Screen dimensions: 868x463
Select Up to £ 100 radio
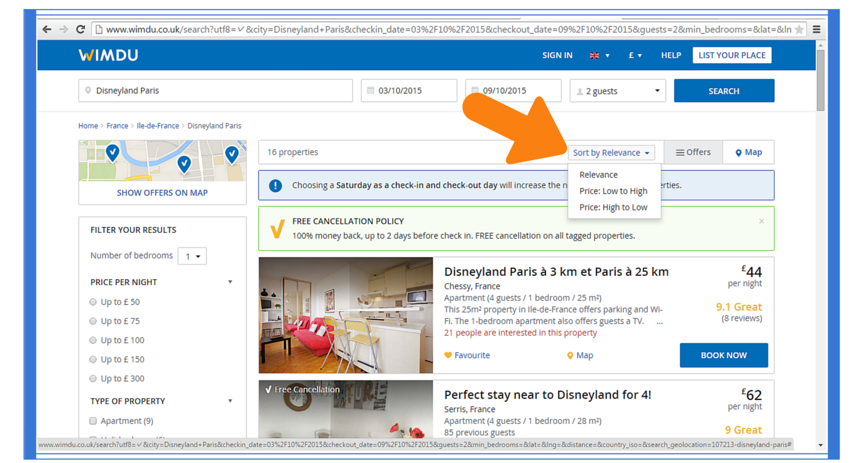pos(93,340)
